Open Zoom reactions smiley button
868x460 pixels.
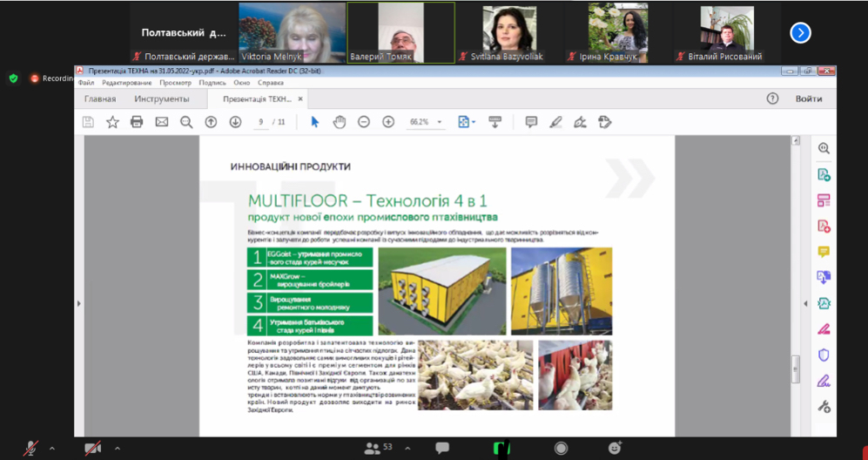pos(615,447)
